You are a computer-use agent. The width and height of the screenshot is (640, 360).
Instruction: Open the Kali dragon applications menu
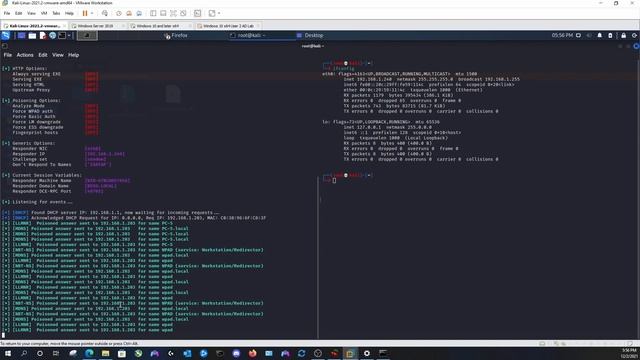pyautogui.click(x=6, y=36)
